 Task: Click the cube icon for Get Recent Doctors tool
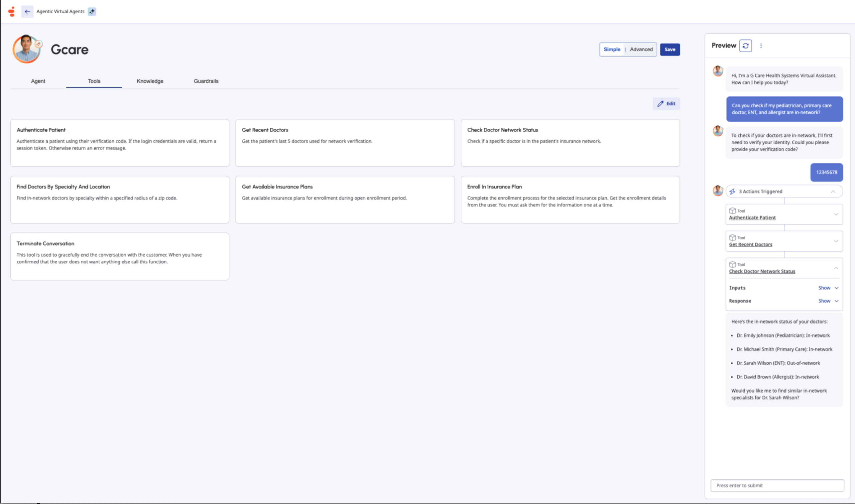732,238
